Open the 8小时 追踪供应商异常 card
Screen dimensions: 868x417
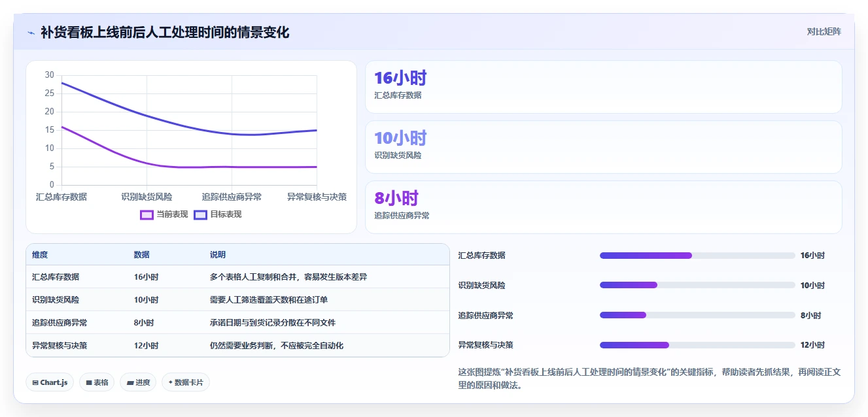(603, 207)
